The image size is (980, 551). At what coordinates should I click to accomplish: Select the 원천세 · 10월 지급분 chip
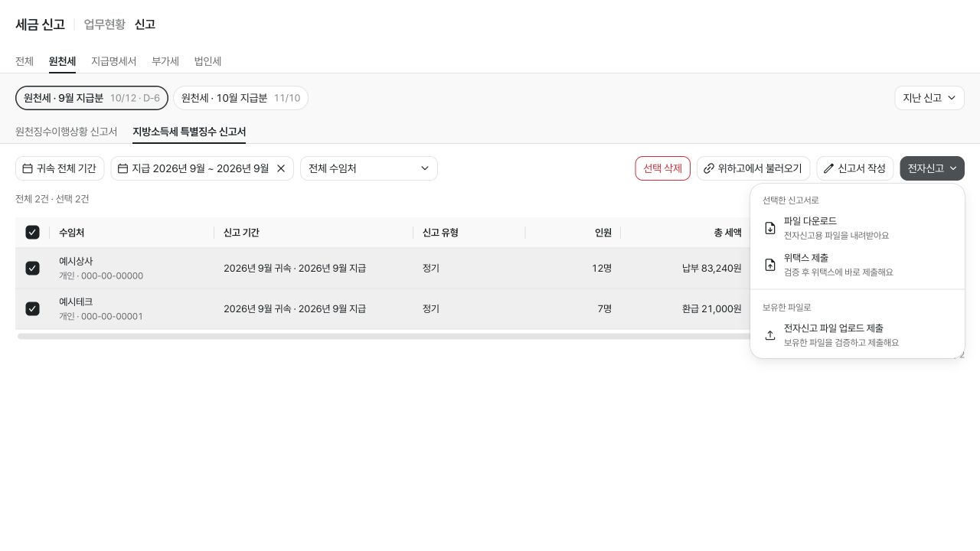point(241,98)
